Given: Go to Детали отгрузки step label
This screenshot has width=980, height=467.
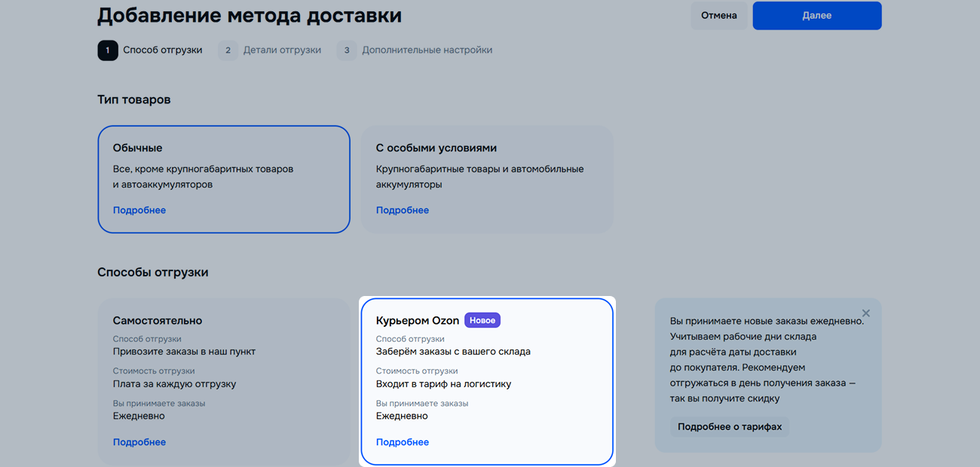Looking at the screenshot, I should [282, 50].
